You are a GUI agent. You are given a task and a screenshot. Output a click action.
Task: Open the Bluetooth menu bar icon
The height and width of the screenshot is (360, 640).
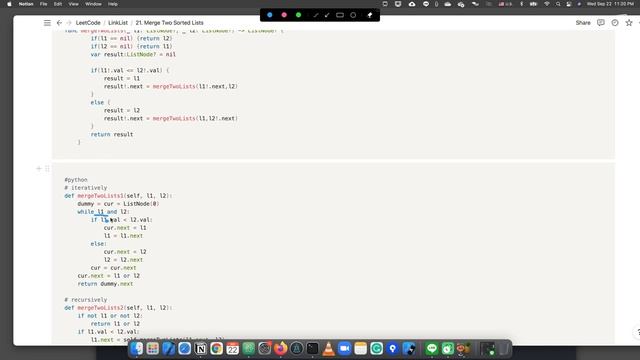pyautogui.click(x=521, y=4)
